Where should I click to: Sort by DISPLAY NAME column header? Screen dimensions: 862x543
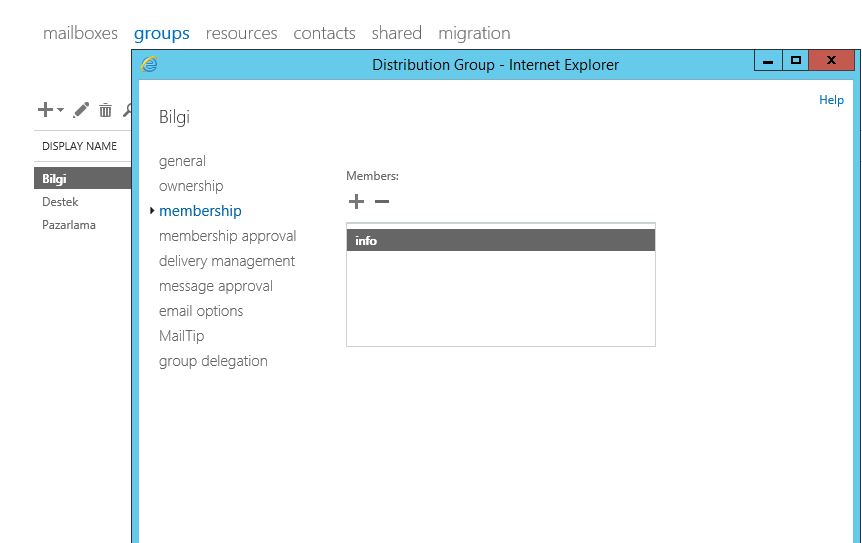pos(79,146)
